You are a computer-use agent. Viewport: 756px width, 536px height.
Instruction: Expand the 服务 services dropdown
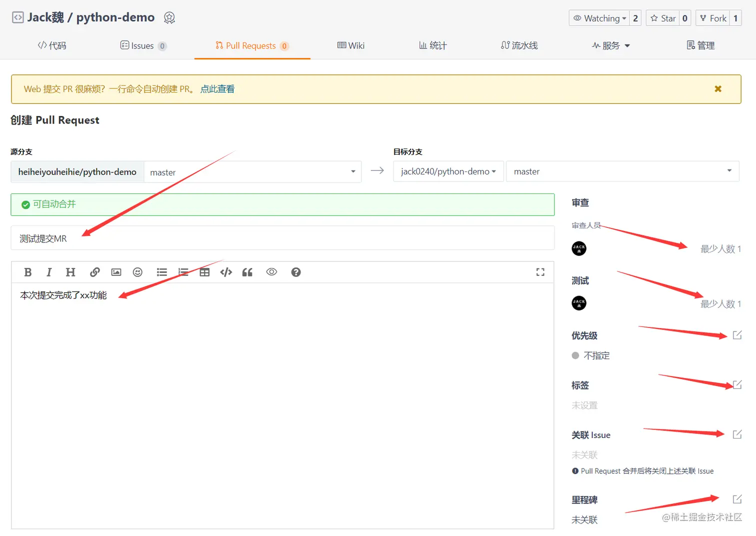point(610,45)
